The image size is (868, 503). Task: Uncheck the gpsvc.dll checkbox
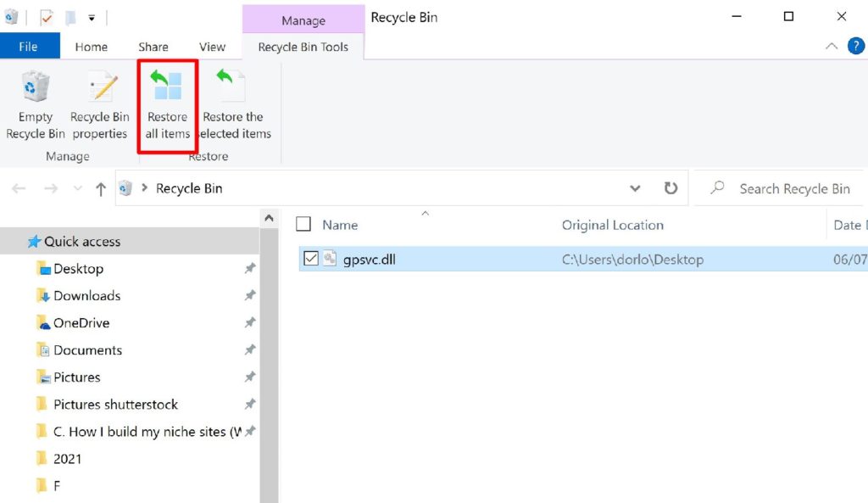(310, 259)
